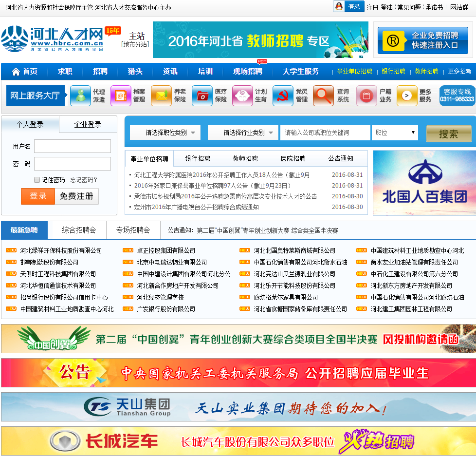Open the 中央国家机关工委 公告 banner
476x458 pixels.
pos(238,373)
